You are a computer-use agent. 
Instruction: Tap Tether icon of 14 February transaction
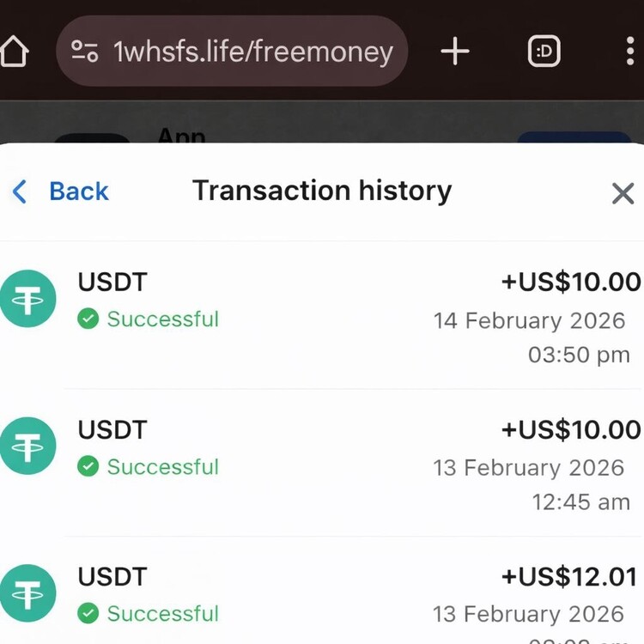pyautogui.click(x=27, y=300)
